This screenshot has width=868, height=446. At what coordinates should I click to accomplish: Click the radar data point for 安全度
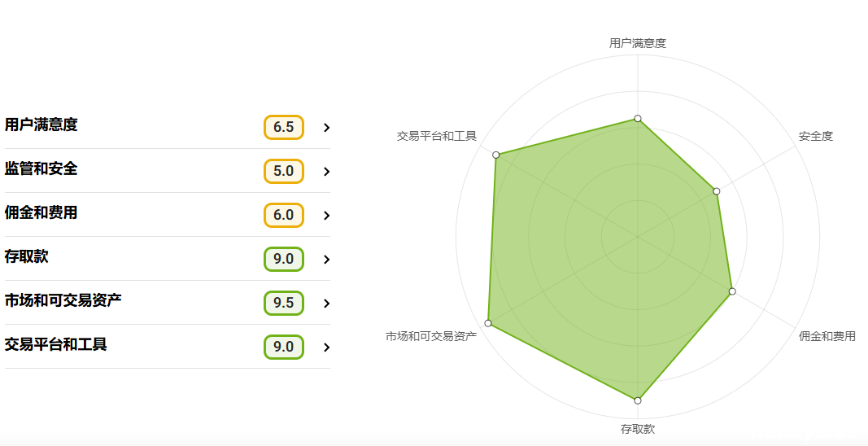(717, 191)
